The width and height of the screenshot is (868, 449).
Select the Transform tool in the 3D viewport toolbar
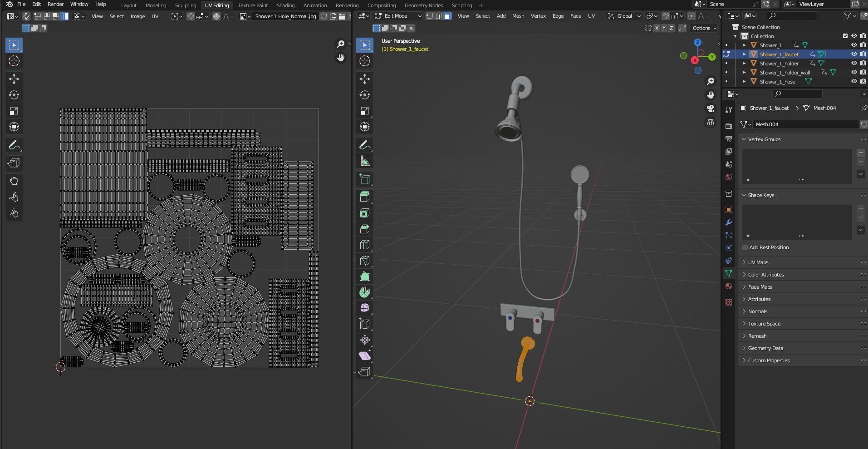pos(365,127)
